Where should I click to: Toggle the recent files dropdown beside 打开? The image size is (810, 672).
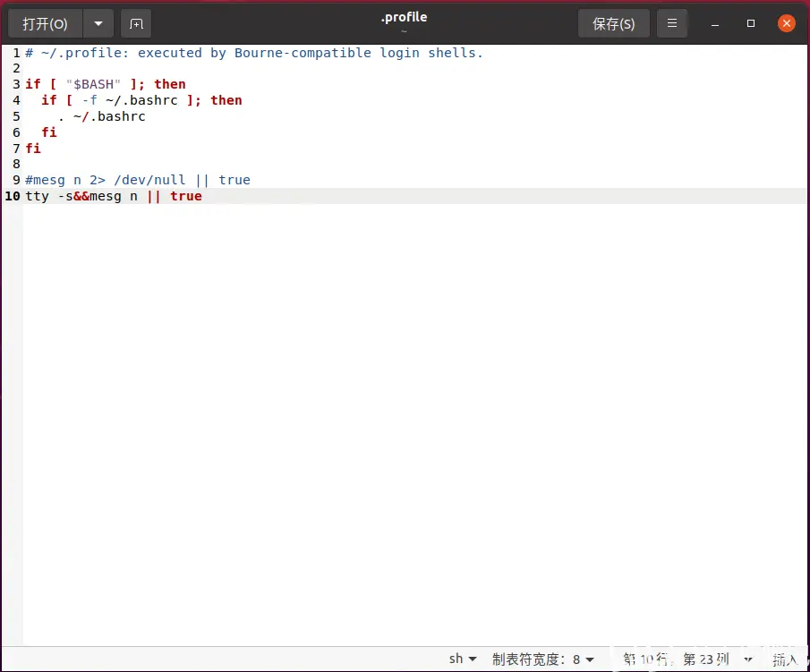pos(98,23)
